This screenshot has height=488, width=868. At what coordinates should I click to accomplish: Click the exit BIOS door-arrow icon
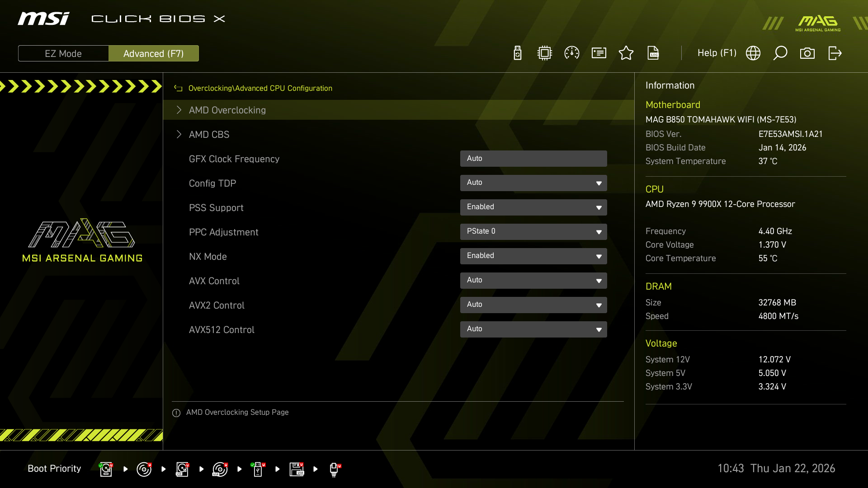835,53
